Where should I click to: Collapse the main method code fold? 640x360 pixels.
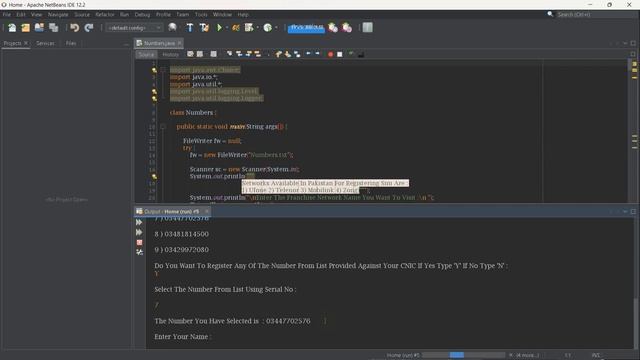click(162, 127)
